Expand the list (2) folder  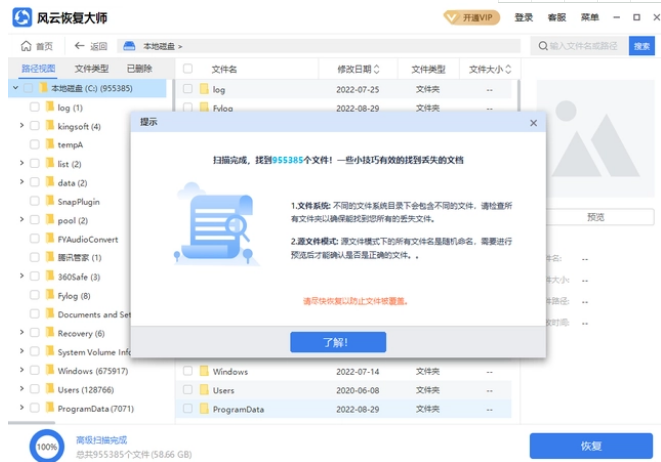point(21,163)
